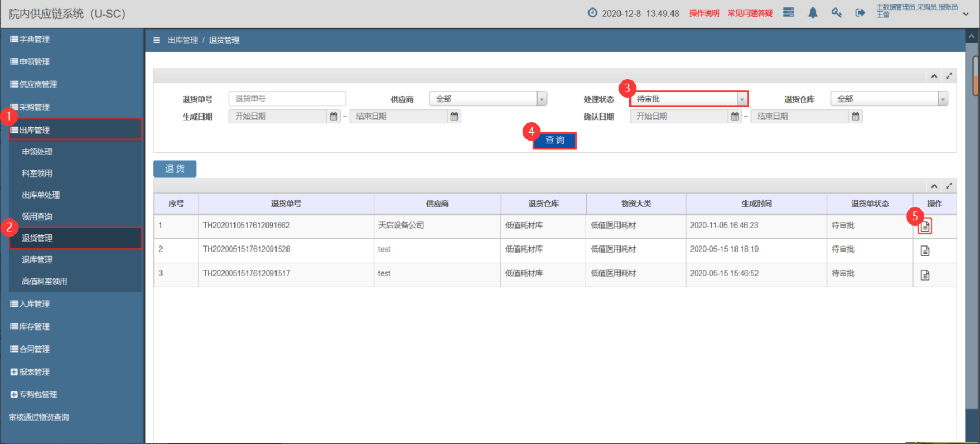Open calendar for 确认日期 start date

735,116
